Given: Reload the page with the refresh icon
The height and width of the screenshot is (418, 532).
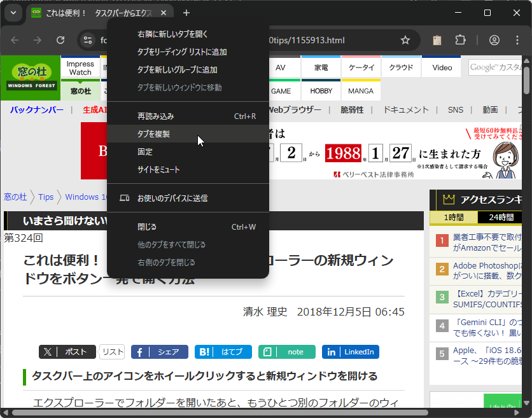Looking at the screenshot, I should click(x=60, y=39).
